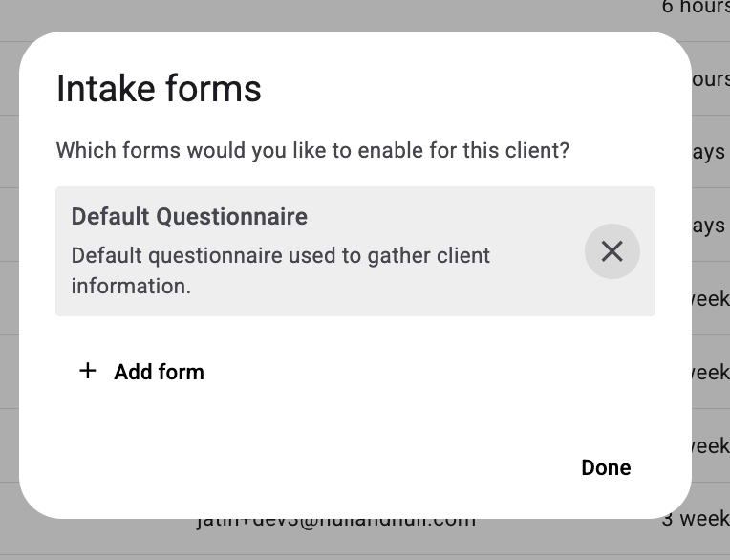Confirm with the Done button
The image size is (730, 560).
point(606,467)
